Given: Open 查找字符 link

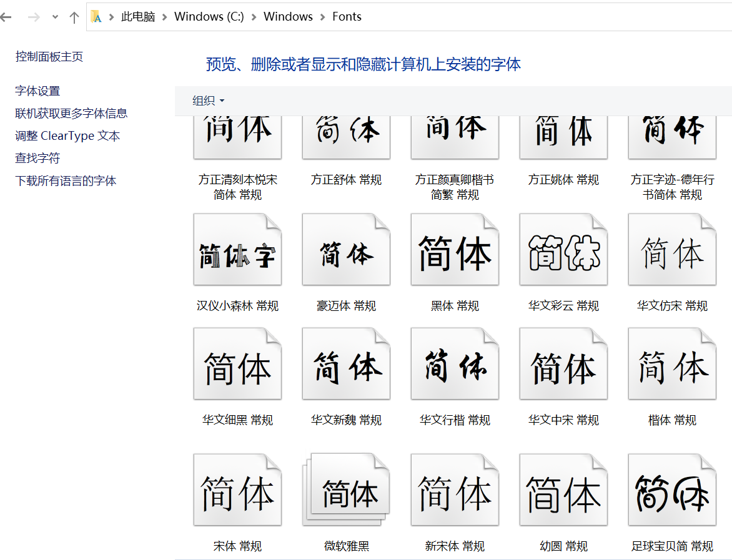Looking at the screenshot, I should click(x=37, y=158).
